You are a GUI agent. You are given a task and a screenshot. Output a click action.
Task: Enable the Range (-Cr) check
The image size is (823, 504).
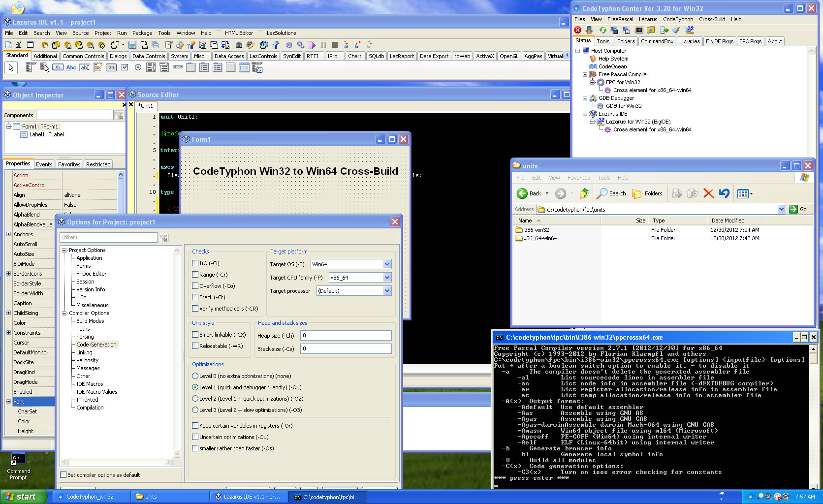[x=195, y=275]
